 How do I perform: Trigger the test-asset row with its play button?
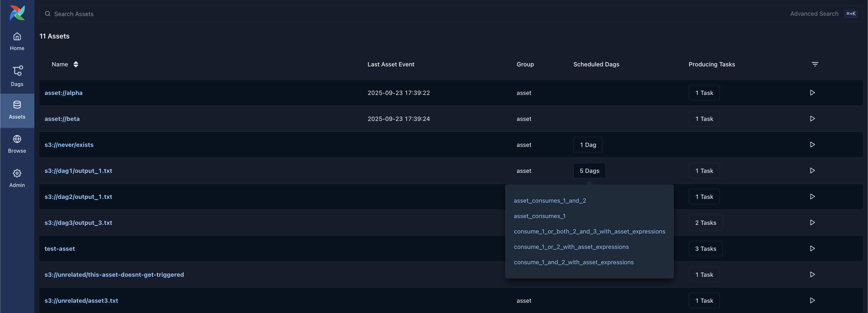coord(812,249)
